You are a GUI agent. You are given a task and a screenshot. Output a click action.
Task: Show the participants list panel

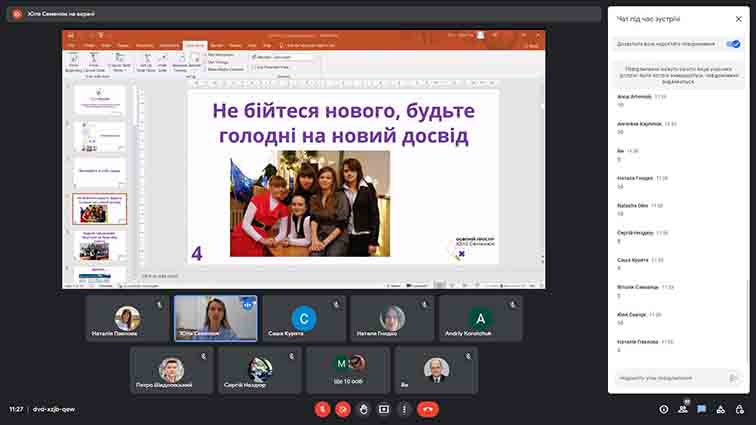coord(684,409)
